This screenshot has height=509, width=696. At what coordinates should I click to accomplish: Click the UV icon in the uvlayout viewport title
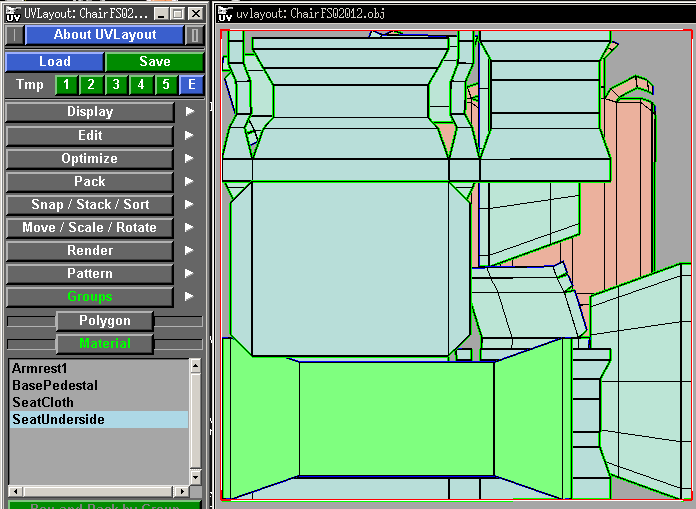(x=225, y=14)
